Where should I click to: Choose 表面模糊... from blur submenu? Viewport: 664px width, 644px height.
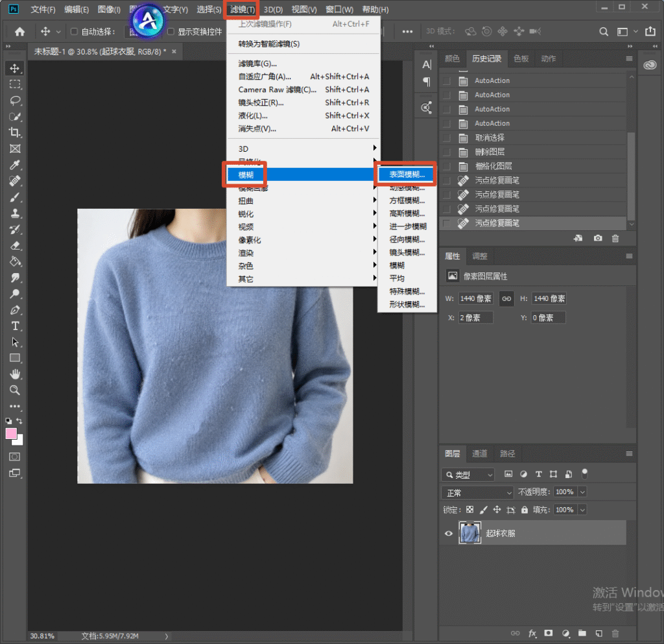[x=407, y=174]
